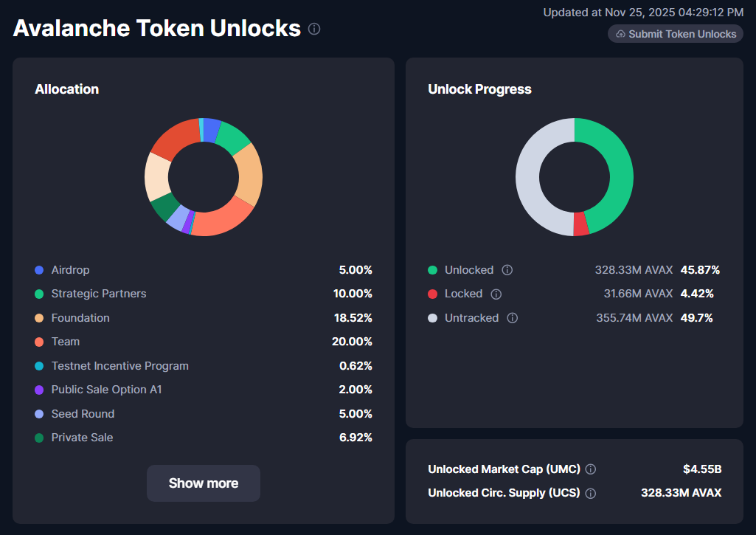This screenshot has height=535, width=756.
Task: Click the Private Sale legend entry
Action: tap(82, 438)
